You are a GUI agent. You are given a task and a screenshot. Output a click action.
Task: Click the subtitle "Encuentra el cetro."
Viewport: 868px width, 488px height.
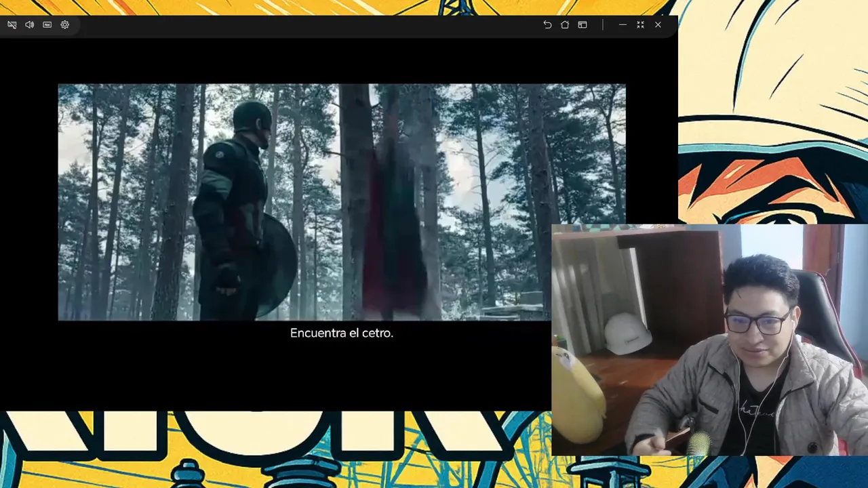(x=342, y=333)
